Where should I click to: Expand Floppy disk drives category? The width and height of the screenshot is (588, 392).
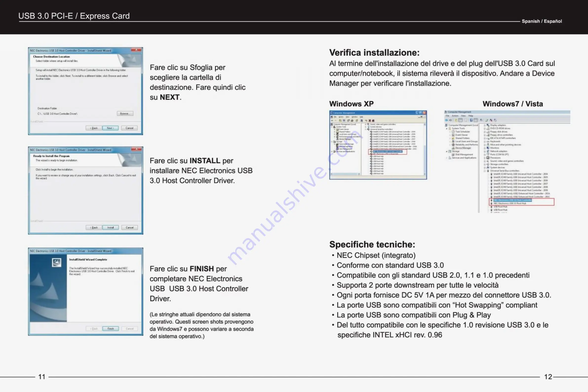[x=485, y=132]
